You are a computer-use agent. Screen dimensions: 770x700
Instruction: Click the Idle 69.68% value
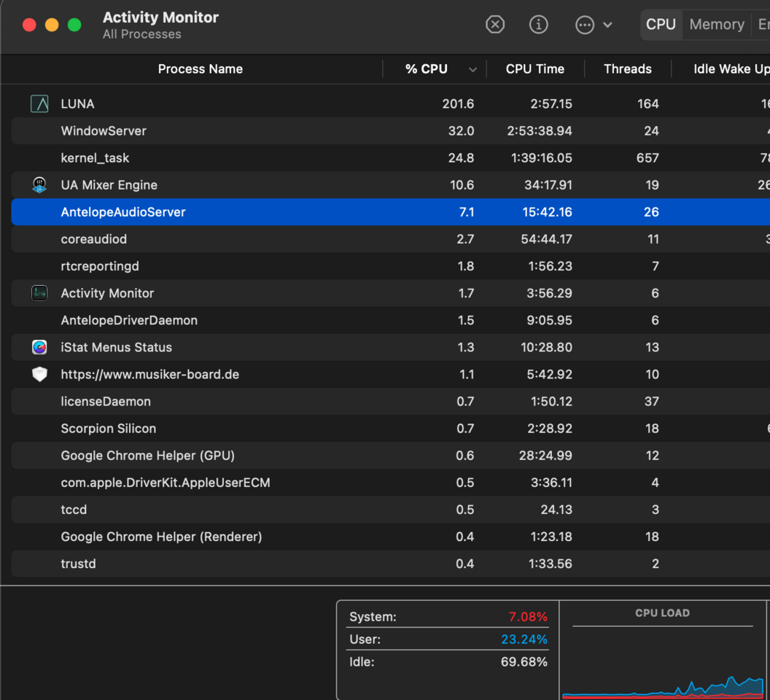point(524,661)
